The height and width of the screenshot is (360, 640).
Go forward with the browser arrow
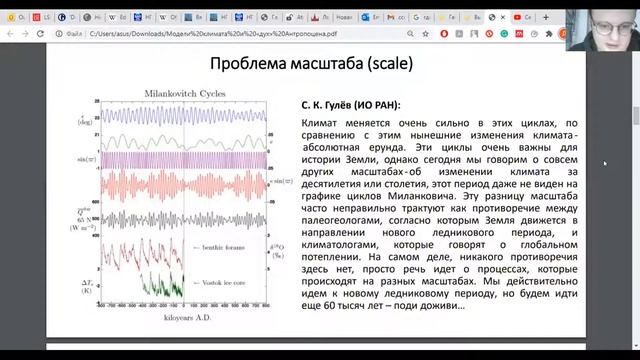[x=25, y=34]
